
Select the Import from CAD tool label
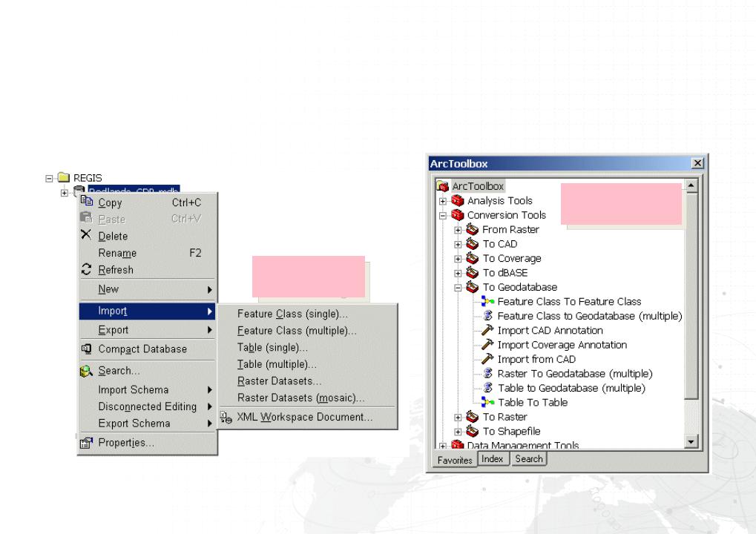coord(536,359)
